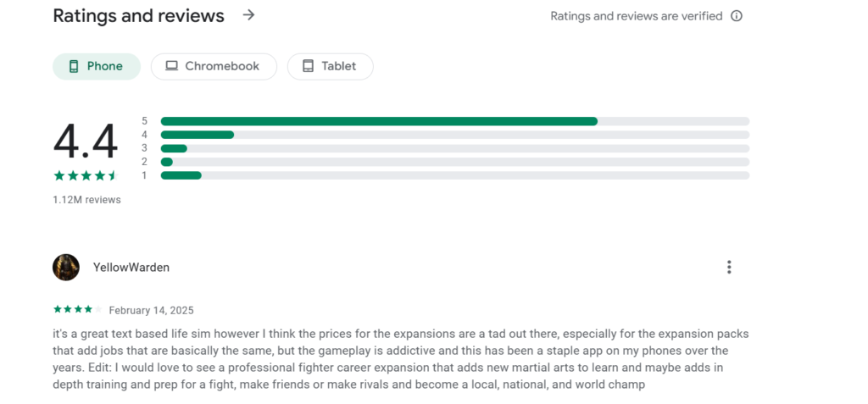868x404 pixels.
Task: Click the arrow next to Ratings and reviews
Action: click(x=248, y=15)
